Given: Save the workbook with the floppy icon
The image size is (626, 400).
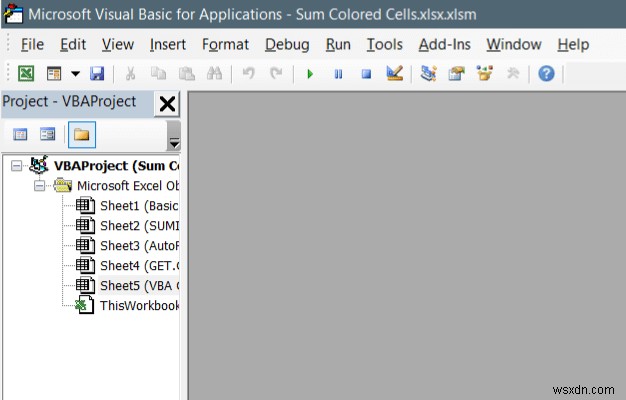Looking at the screenshot, I should click(97, 74).
